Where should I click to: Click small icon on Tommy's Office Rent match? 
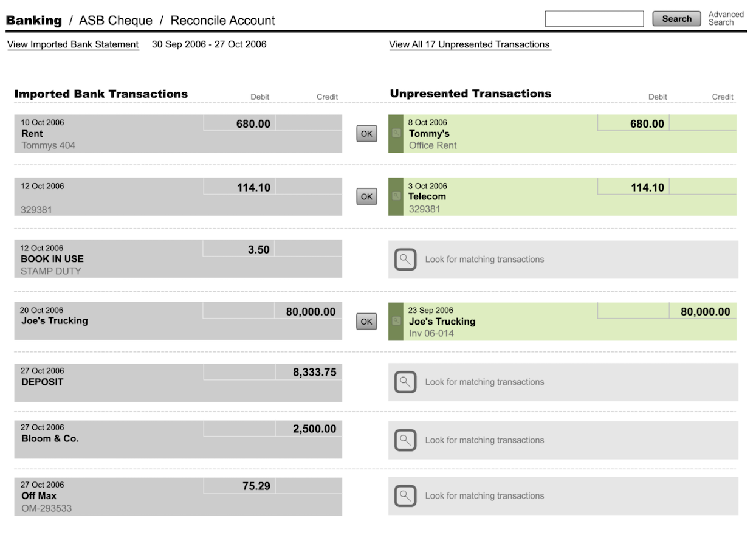(x=396, y=133)
